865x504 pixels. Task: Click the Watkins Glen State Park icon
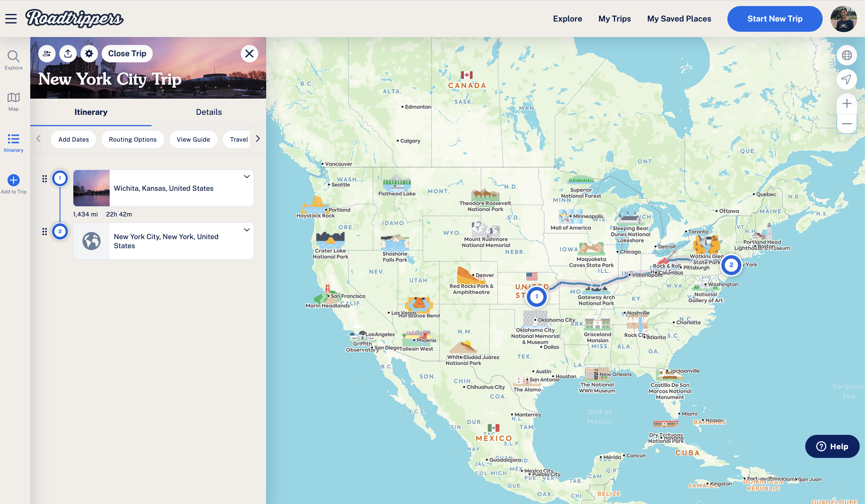click(706, 244)
